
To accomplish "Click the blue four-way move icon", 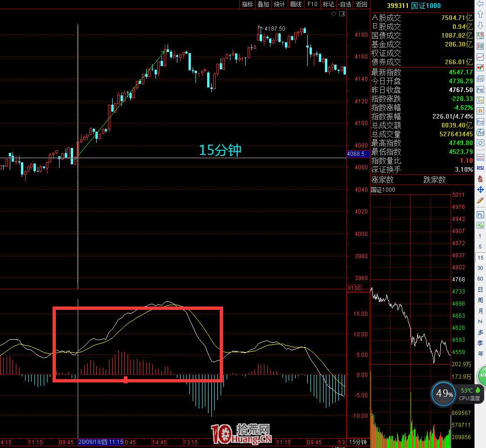I will tap(480, 189).
